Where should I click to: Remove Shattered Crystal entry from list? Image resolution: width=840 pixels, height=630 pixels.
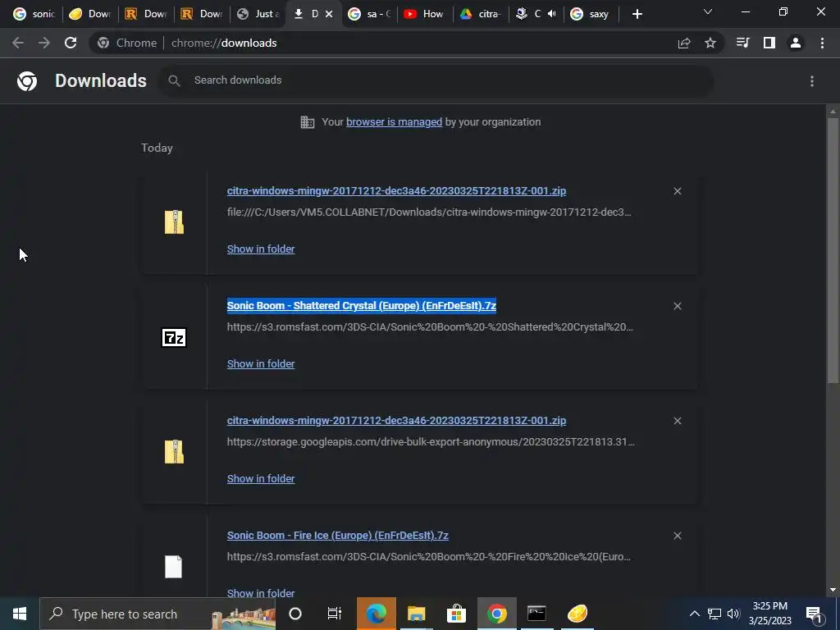pyautogui.click(x=677, y=306)
